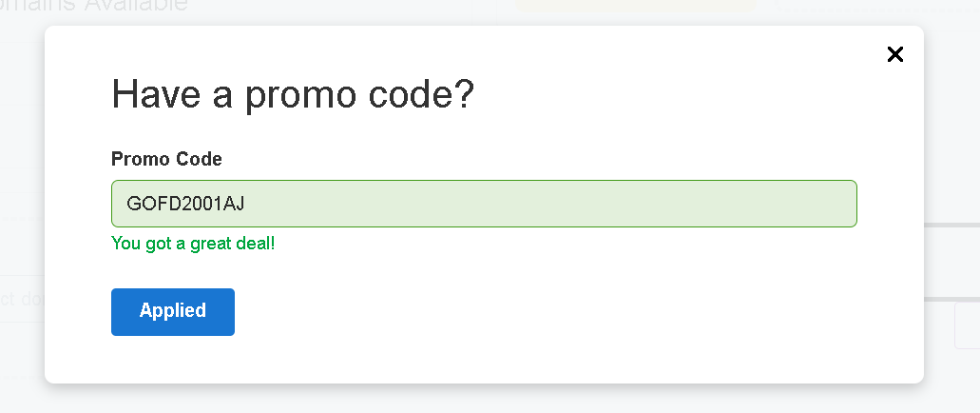The image size is (980, 413).
Task: Click the blue Applied button
Action: [173, 312]
